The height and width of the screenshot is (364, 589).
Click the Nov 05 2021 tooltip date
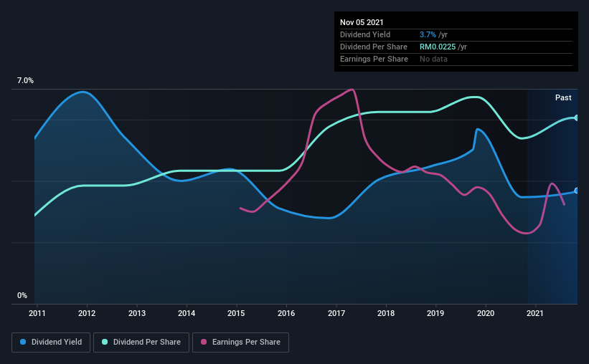tap(362, 22)
